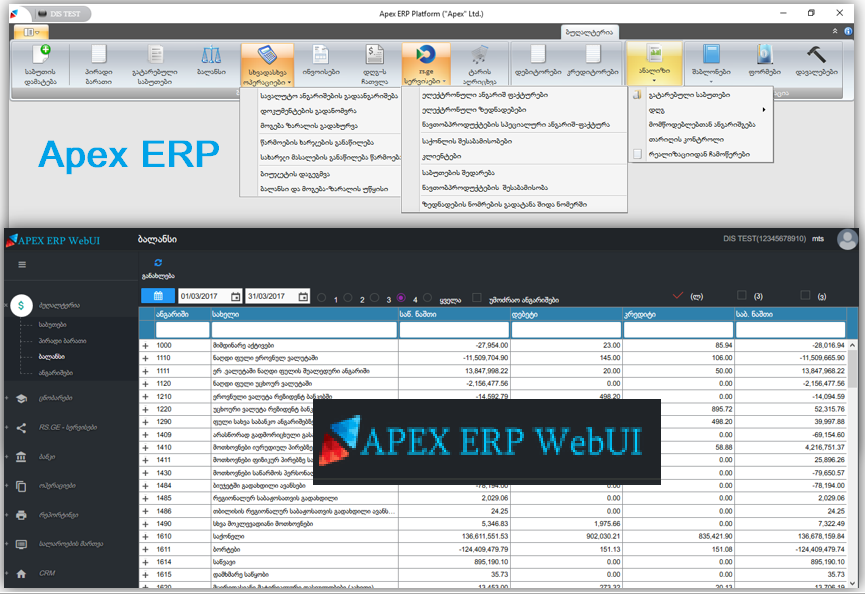
Task: Open კრედიტორები in the ribbon
Action: [593, 60]
